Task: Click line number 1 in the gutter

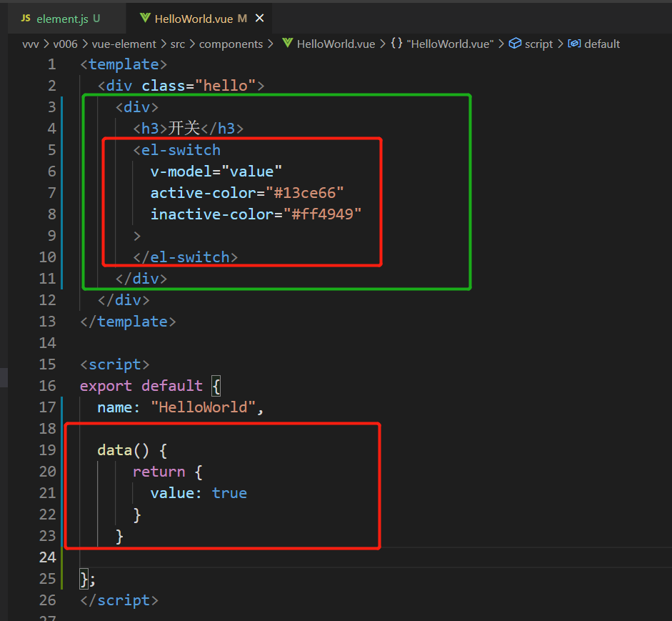Action: pos(52,64)
